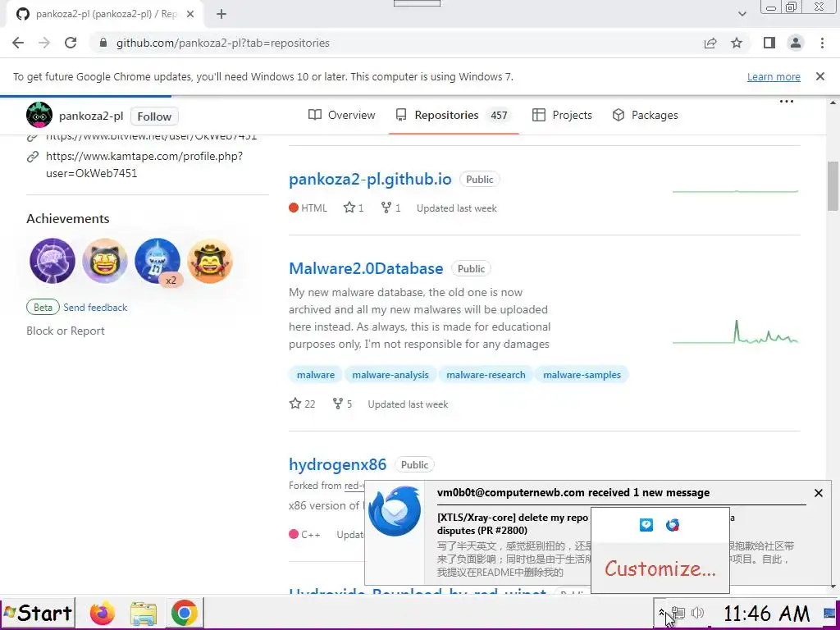Click the page vertical scrollbar thumb
Image resolution: width=840 pixels, height=630 pixels.
point(833,186)
